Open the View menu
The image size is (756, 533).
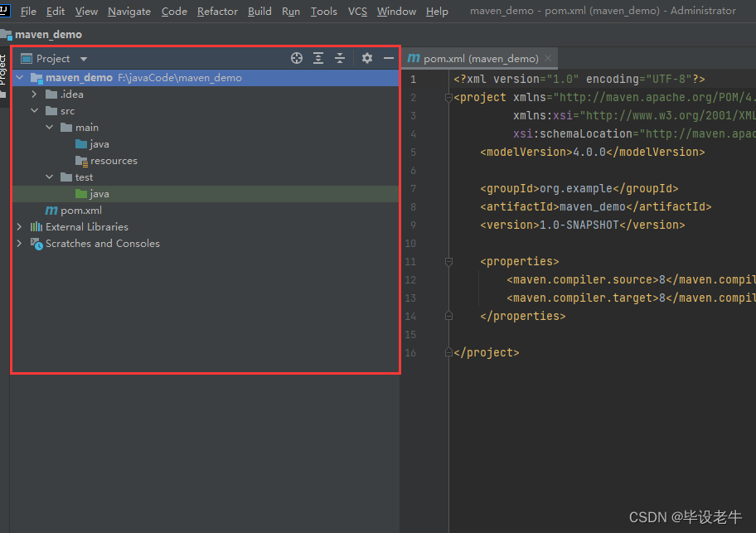86,11
